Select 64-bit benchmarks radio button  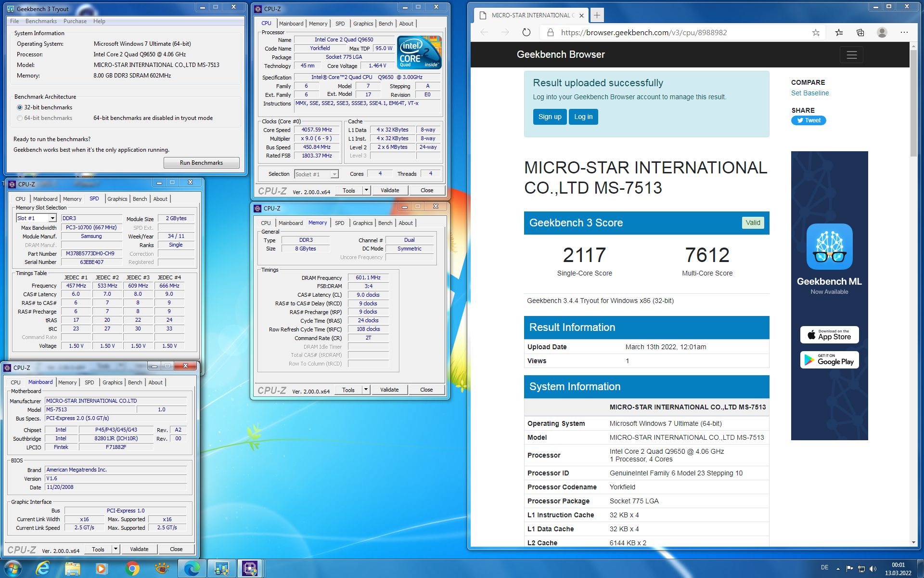20,118
